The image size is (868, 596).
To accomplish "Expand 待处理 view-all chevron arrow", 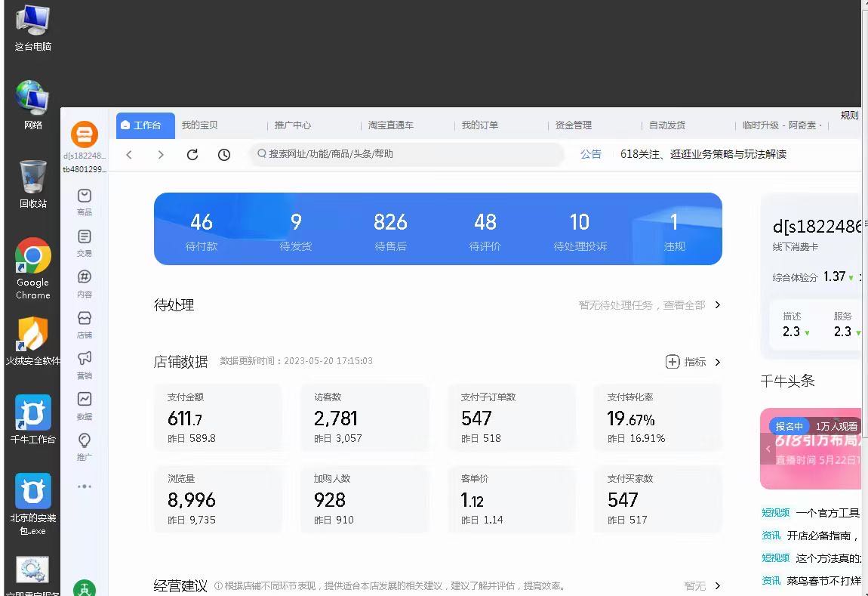I will (718, 304).
